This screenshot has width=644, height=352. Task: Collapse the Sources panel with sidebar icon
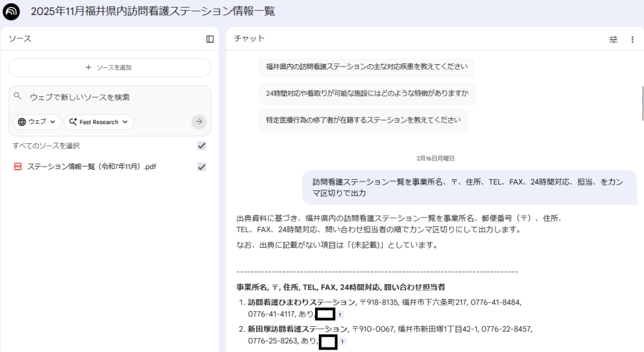coord(210,39)
